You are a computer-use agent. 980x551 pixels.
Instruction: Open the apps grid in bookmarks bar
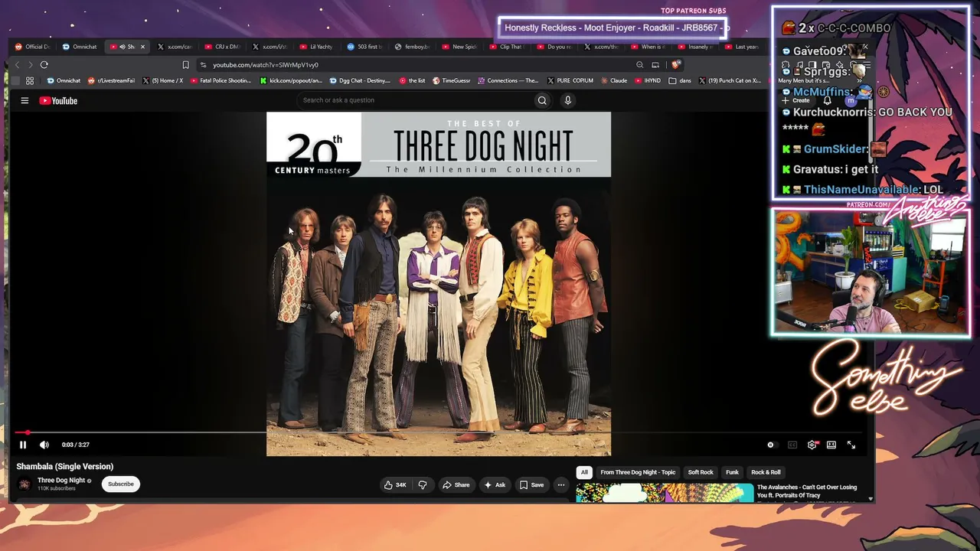point(30,80)
